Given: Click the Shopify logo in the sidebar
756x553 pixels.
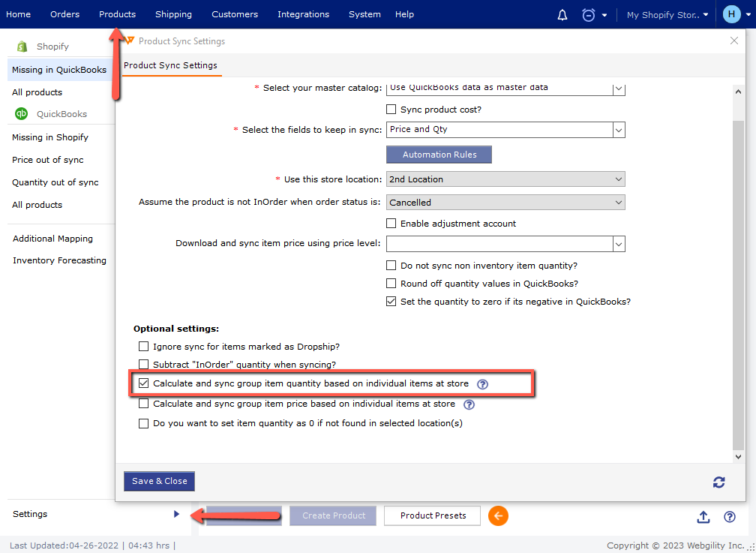Looking at the screenshot, I should [x=22, y=47].
